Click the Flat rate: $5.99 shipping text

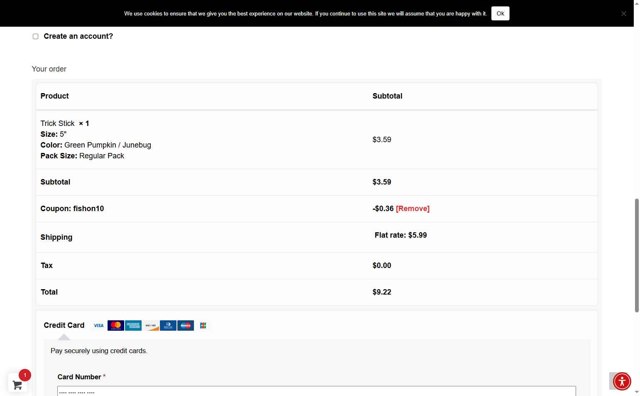click(x=400, y=235)
